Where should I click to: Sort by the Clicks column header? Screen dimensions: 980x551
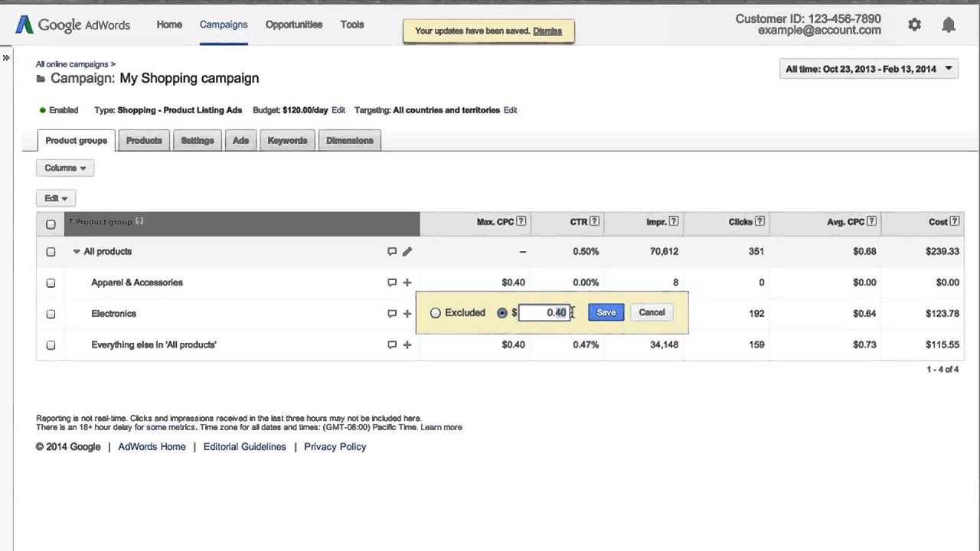[740, 222]
